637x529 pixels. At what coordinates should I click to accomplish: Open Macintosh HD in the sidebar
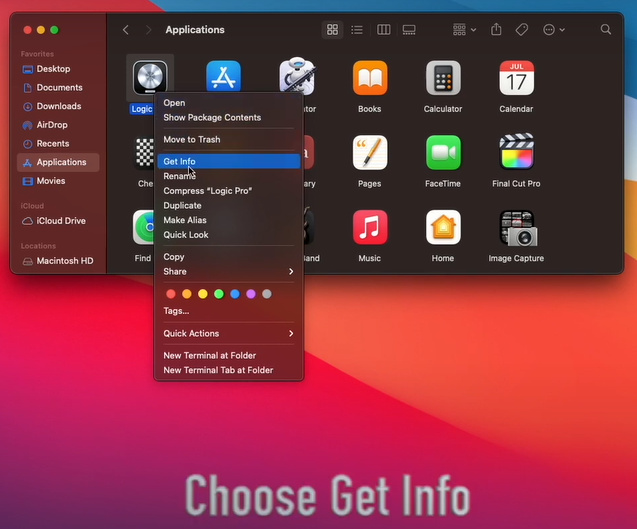58,261
